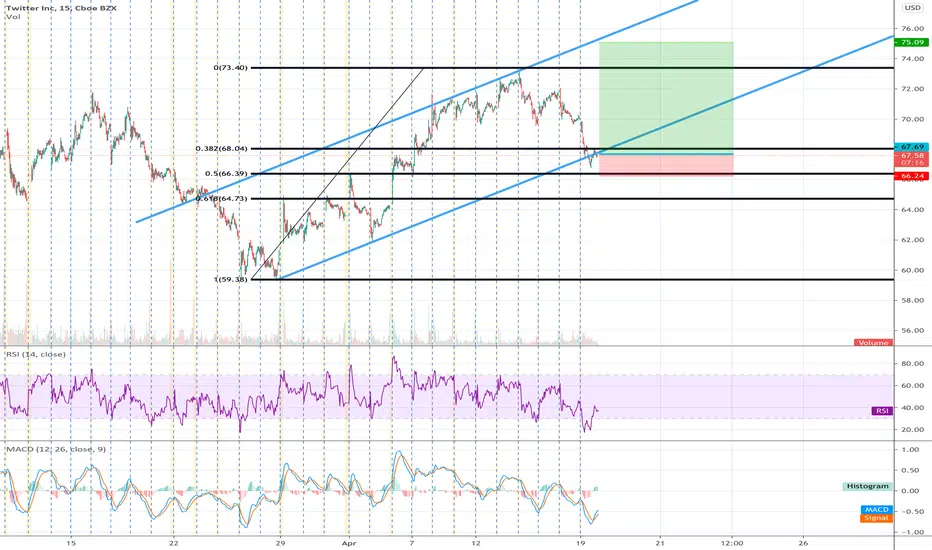Click the 58.00 price axis value
Screen dimensions: 932x550
pos(912,301)
